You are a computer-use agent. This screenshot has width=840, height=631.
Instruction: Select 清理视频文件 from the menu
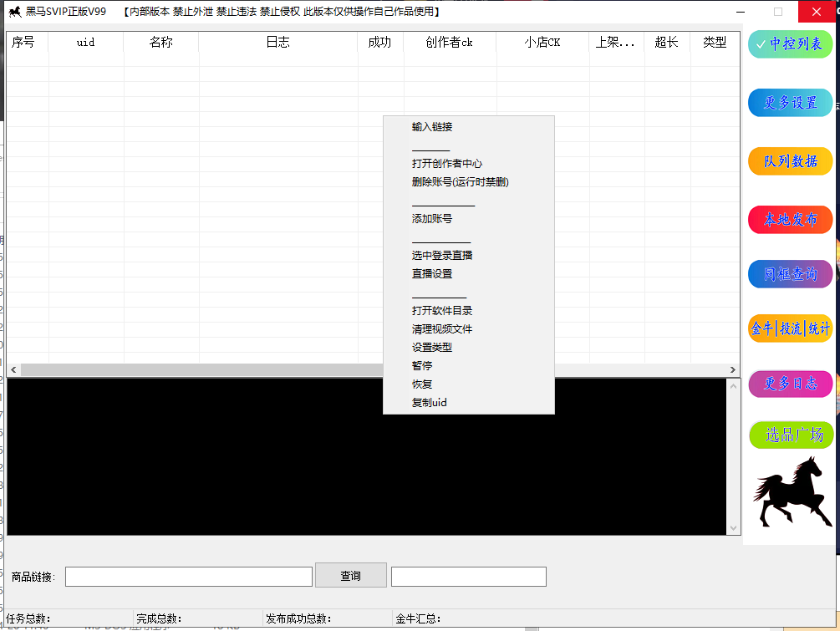tap(442, 329)
